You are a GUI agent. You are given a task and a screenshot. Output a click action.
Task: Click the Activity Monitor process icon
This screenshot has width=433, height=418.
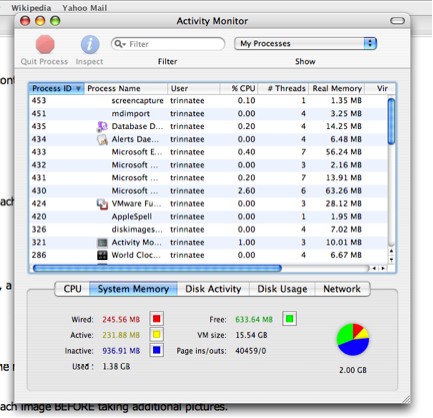(x=102, y=243)
